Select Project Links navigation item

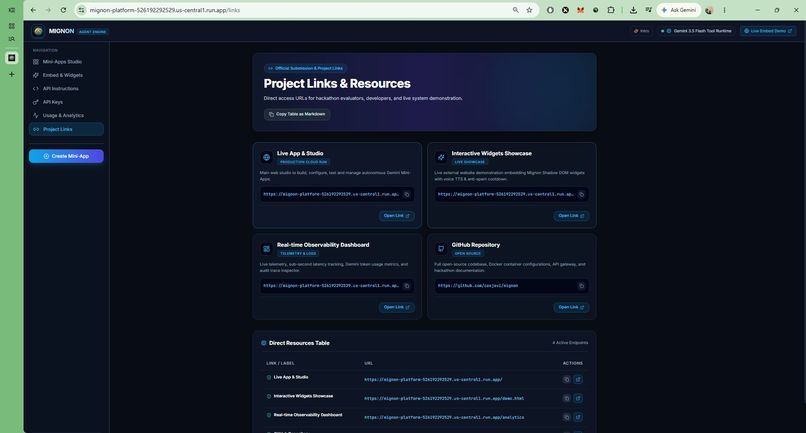66,129
